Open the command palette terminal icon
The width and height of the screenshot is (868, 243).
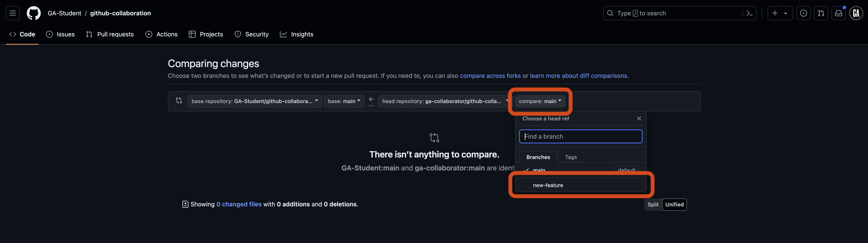(749, 13)
